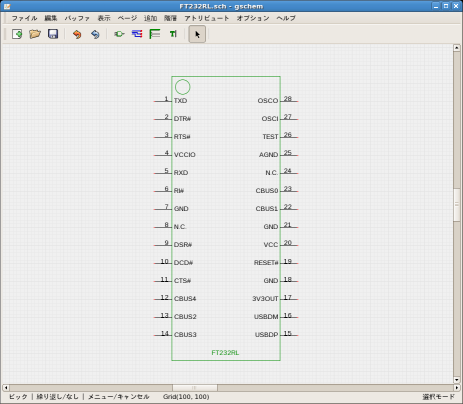This screenshot has width=463, height=404.
Task: Select the CBUS0 pin label
Action: (x=267, y=191)
